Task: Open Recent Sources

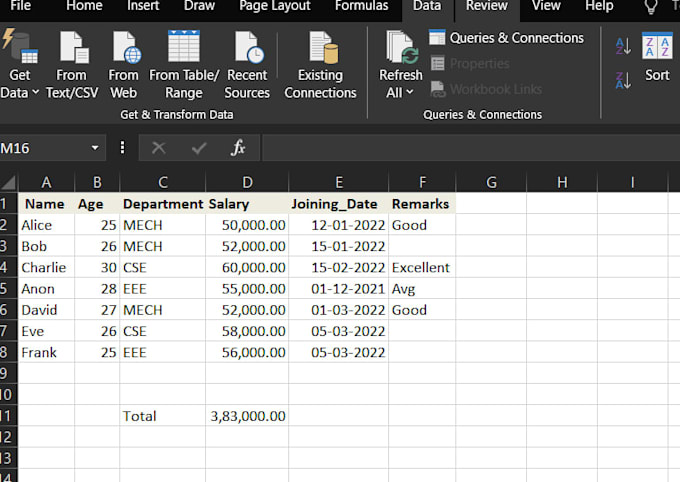Action: 247,65
